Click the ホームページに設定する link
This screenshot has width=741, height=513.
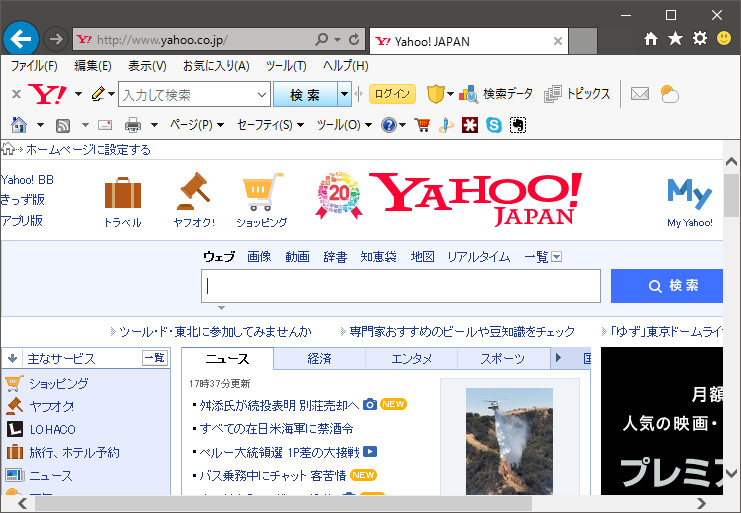[x=88, y=150]
